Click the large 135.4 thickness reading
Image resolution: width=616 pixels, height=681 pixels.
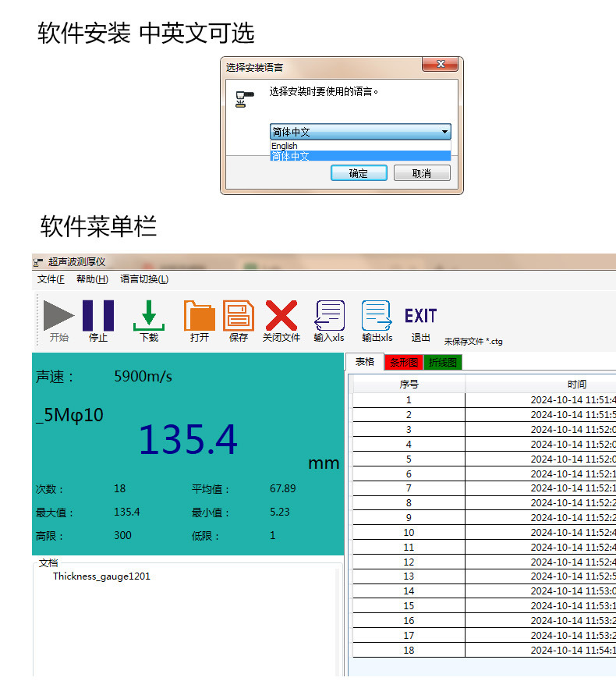tap(188, 439)
